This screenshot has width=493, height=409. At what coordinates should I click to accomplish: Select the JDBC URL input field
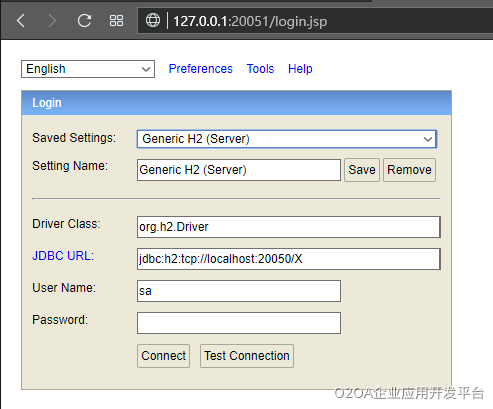point(289,259)
